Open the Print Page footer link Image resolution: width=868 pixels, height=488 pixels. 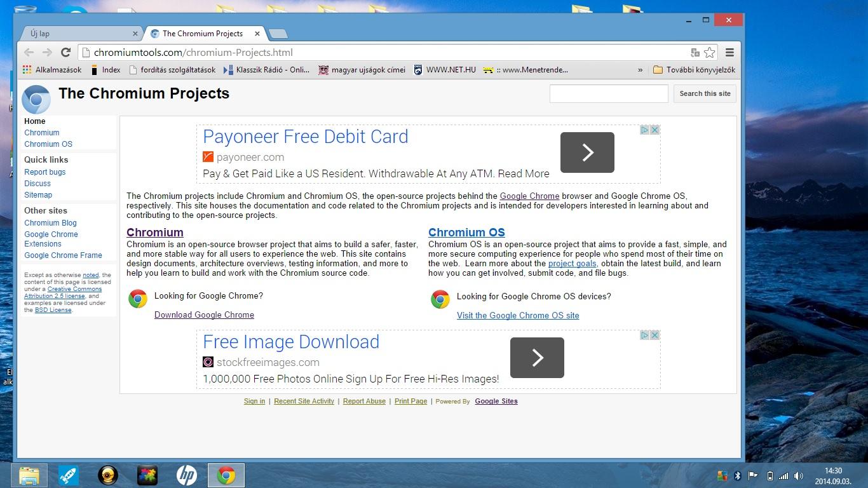(410, 402)
